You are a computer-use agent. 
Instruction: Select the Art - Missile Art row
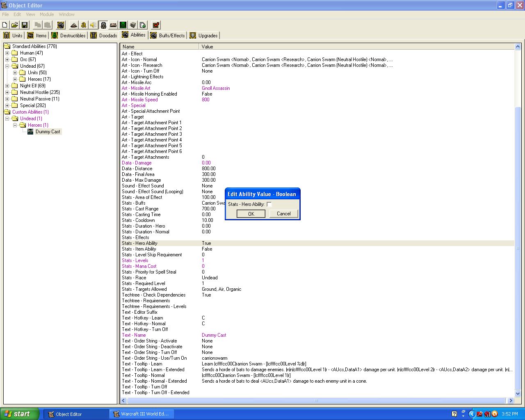tap(317, 88)
